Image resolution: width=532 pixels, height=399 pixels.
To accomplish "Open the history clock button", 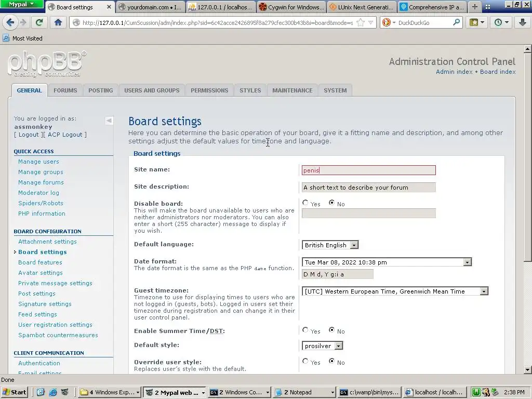I will 500,23.
